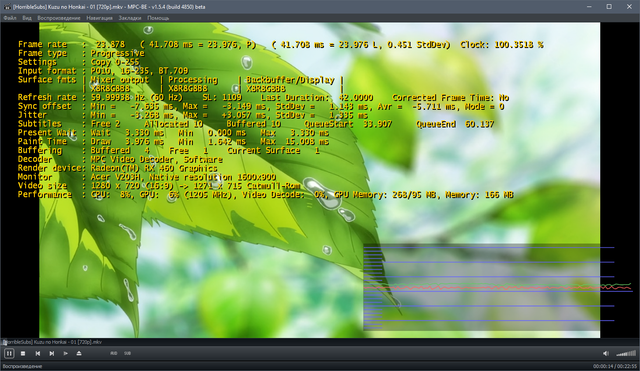Viewport: 640px width, 371px height.
Task: Jump to the previous file button
Action: tap(38, 353)
